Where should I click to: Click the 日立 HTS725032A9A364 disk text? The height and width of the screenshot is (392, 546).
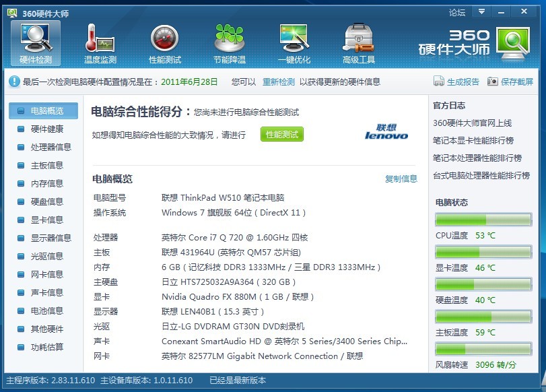point(228,282)
